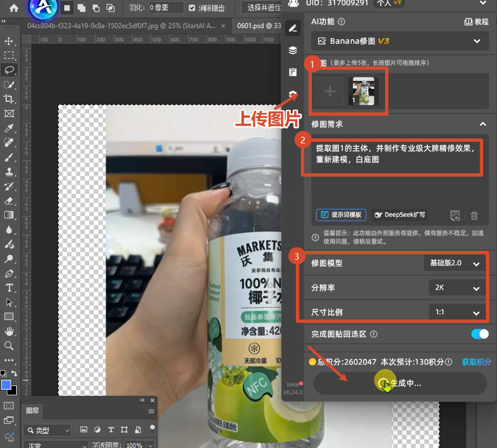This screenshot has height=448, width=497.
Task: Select the Path Selection tool
Action: [9, 302]
